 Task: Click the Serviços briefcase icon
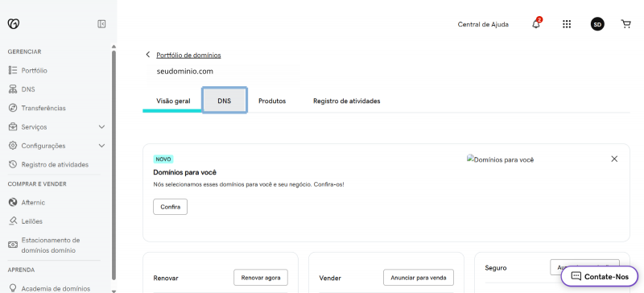pos(13,127)
